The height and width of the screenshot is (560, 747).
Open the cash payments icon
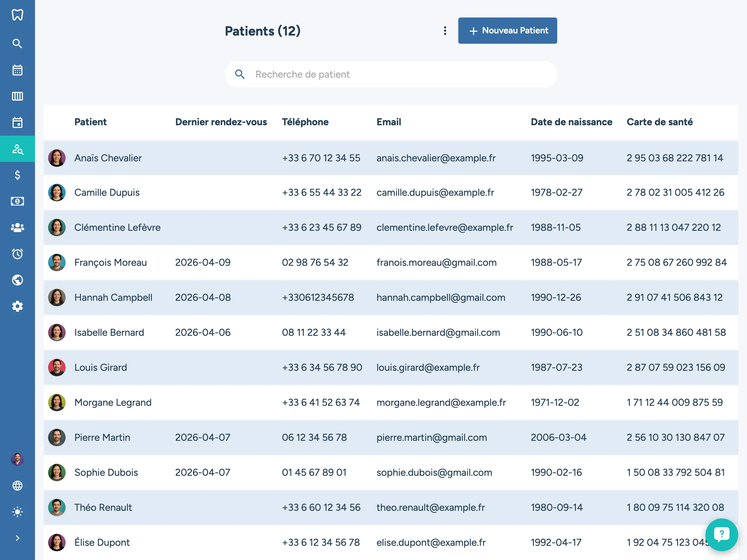click(x=17, y=201)
